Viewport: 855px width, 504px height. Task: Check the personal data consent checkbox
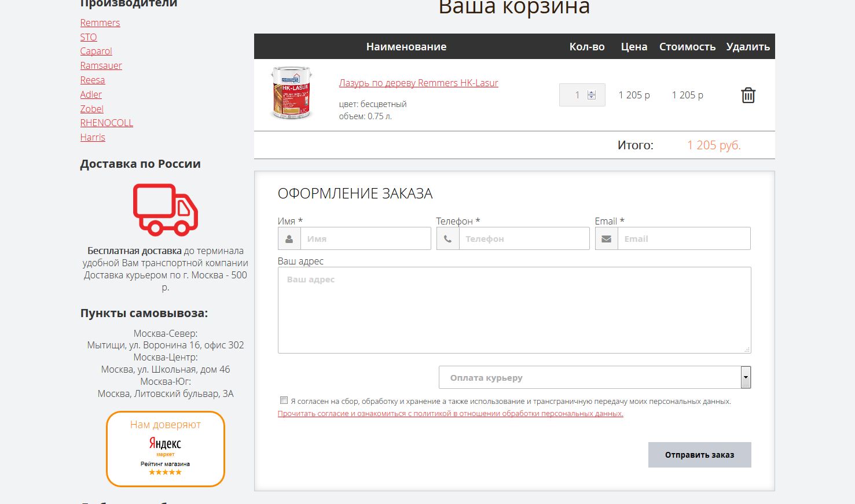tap(284, 400)
